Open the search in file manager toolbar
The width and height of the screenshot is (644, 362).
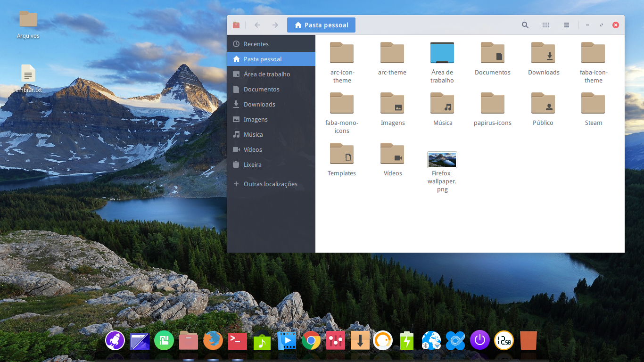[525, 25]
